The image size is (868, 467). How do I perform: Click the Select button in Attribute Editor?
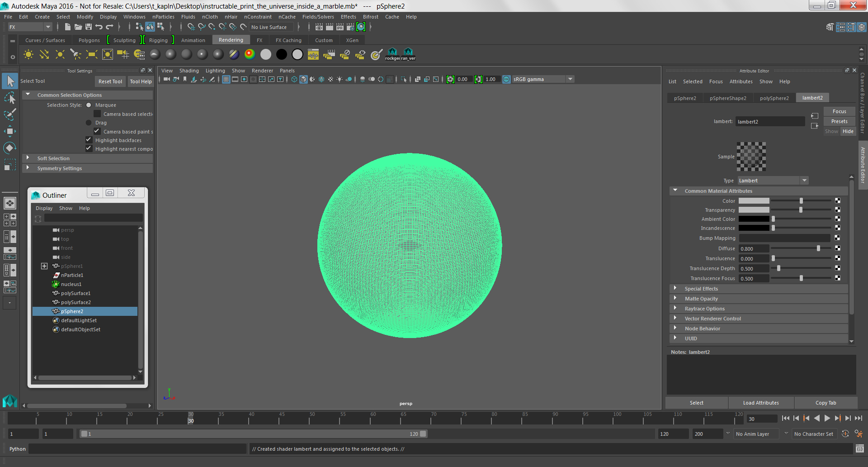click(696, 403)
